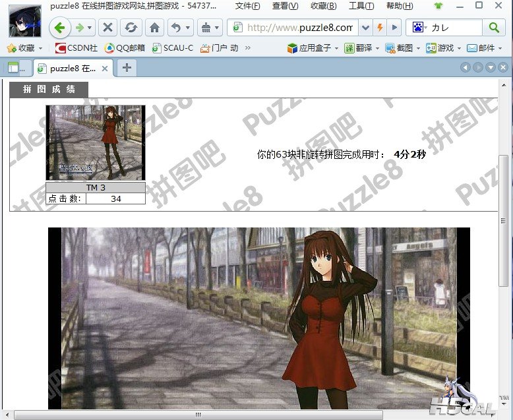Open the 文件(F) menu
Viewport: 513px width, 420px height.
[x=248, y=6]
